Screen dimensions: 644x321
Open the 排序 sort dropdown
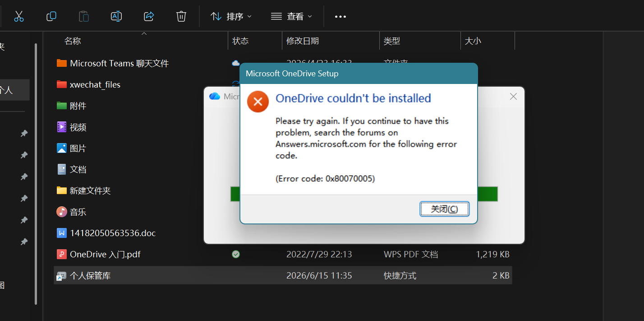(231, 17)
